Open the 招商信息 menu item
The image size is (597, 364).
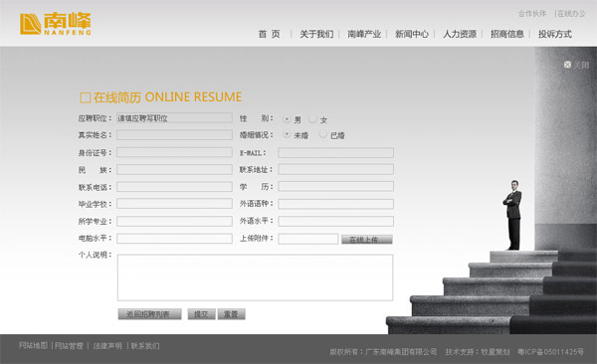pos(507,34)
